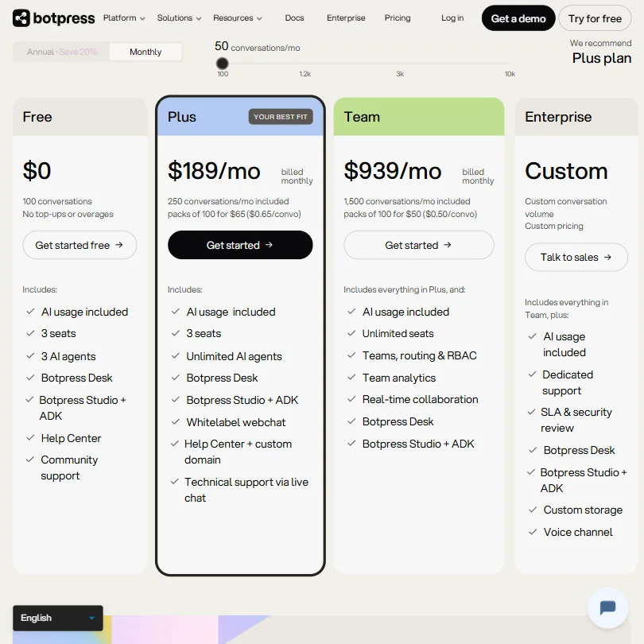Click the YOUR BEST FIT badge
The height and width of the screenshot is (644, 644).
pyautogui.click(x=281, y=117)
